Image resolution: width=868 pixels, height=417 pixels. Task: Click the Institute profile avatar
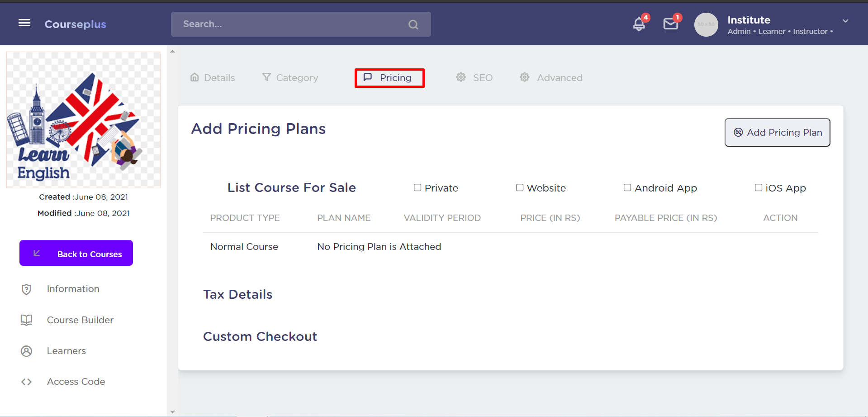(706, 24)
